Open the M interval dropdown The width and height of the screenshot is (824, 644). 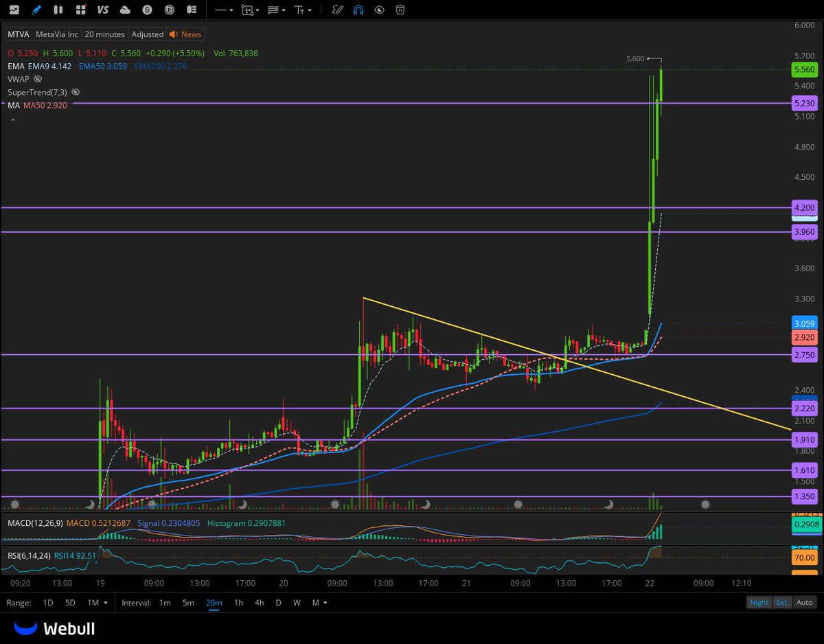pyautogui.click(x=319, y=603)
